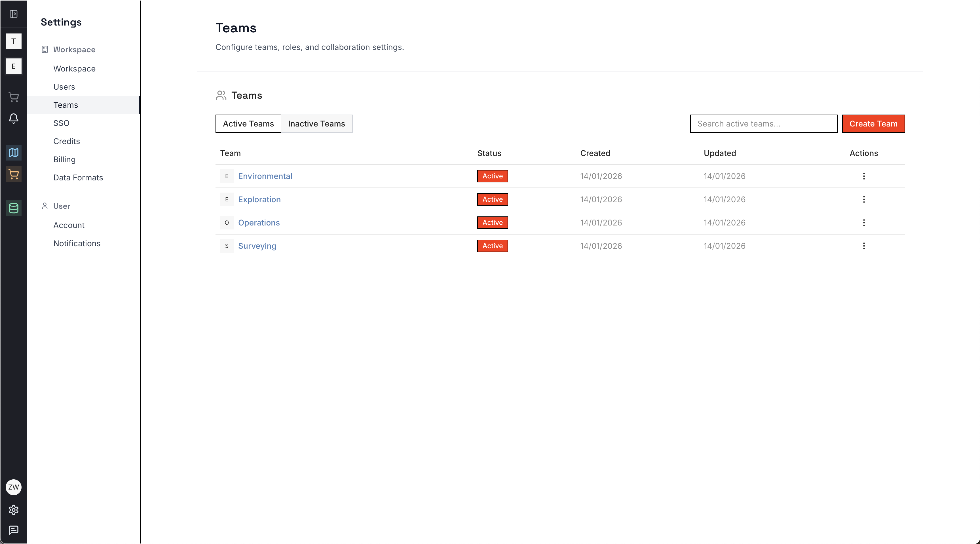Open the blue map icon in sidebar
This screenshot has width=980, height=544.
[13, 153]
